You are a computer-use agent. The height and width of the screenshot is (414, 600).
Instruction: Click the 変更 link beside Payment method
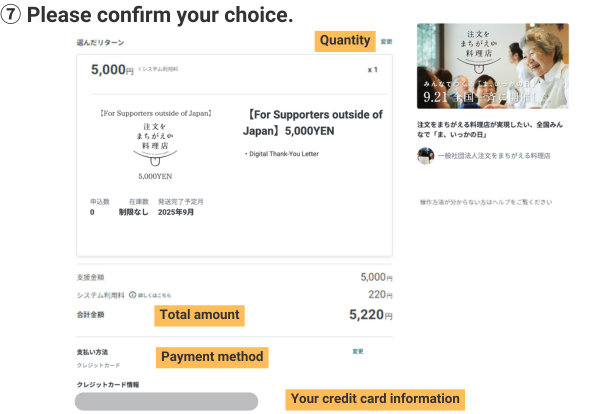(x=357, y=352)
